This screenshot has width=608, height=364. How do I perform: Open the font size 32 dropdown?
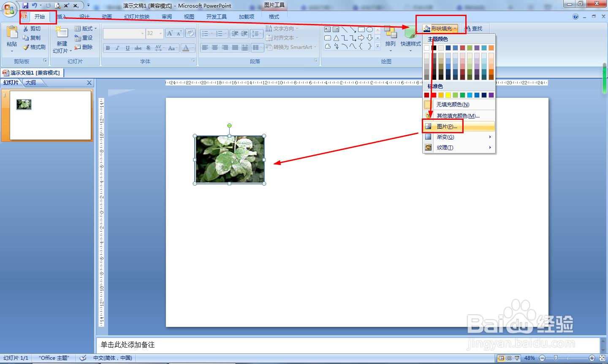point(161,33)
